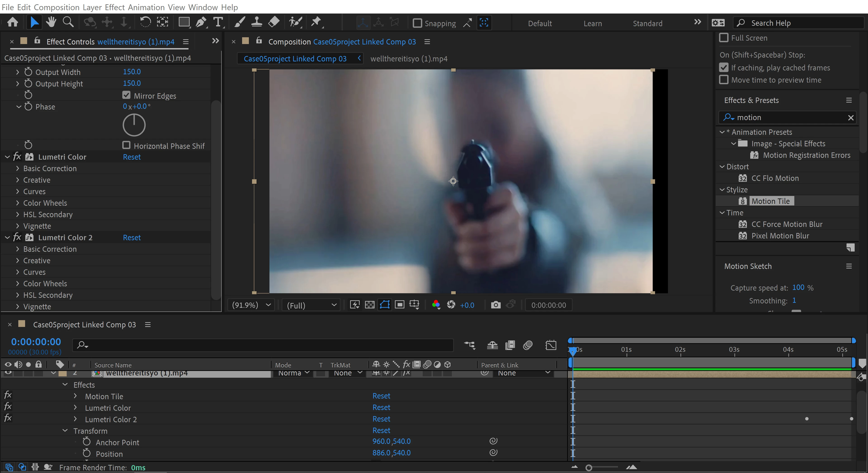
Task: Uncheck the Mirror Edges checkbox
Action: pyautogui.click(x=126, y=95)
